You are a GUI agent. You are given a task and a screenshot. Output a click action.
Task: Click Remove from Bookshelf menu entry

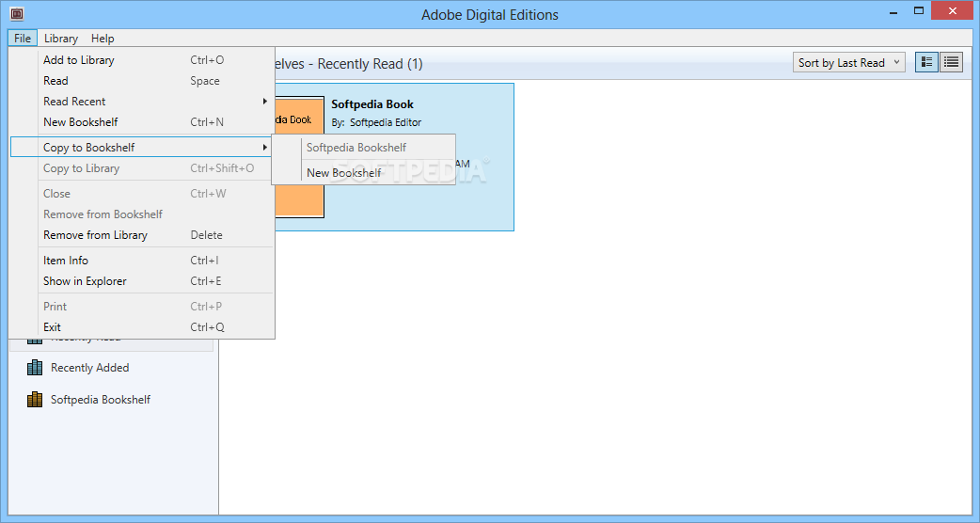click(142, 214)
